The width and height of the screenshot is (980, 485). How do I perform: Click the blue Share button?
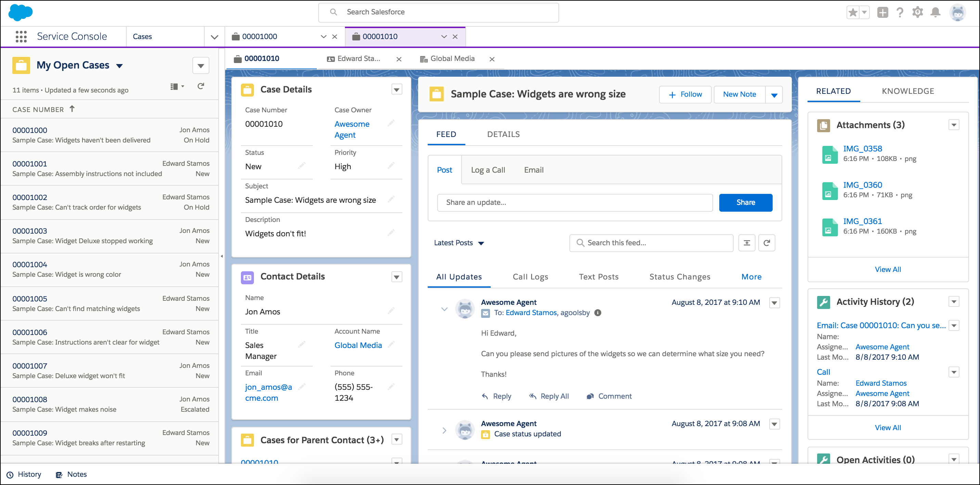point(745,202)
